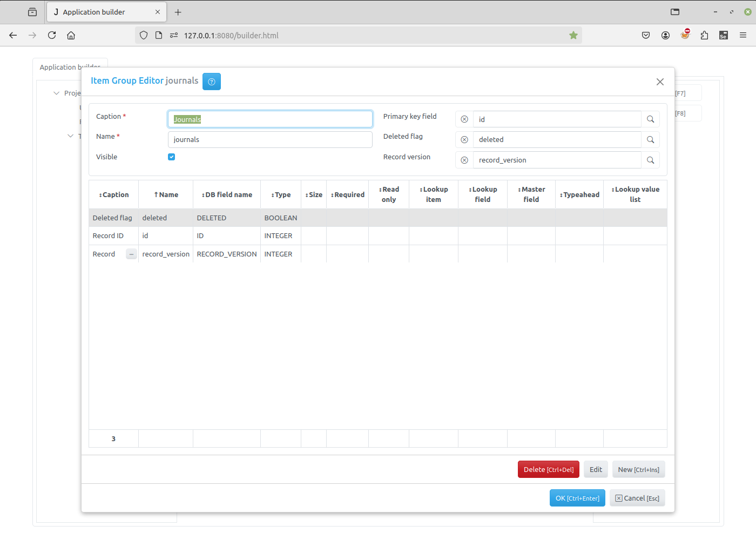This screenshot has width=756, height=533.
Task: Sort table by DB field name column
Action: (227, 195)
